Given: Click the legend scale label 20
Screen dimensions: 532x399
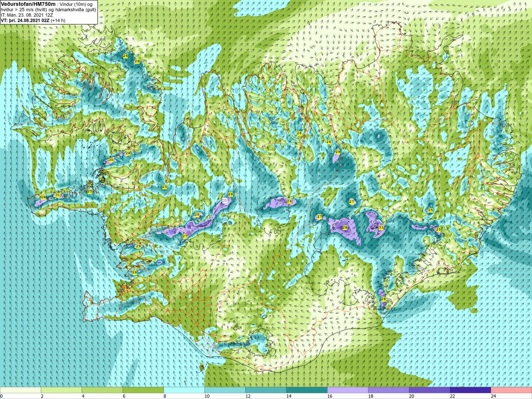Looking at the screenshot, I should tap(412, 396).
